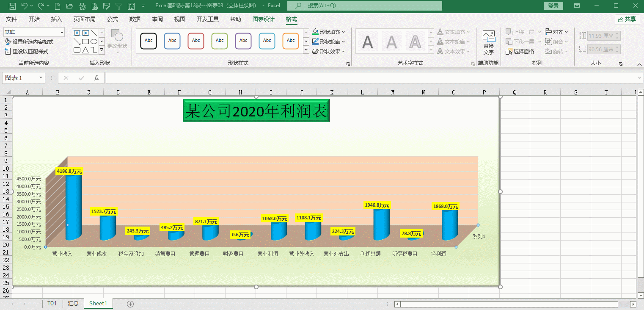Click the text box shape icon
This screenshot has width=644, height=310.
coord(77,33)
